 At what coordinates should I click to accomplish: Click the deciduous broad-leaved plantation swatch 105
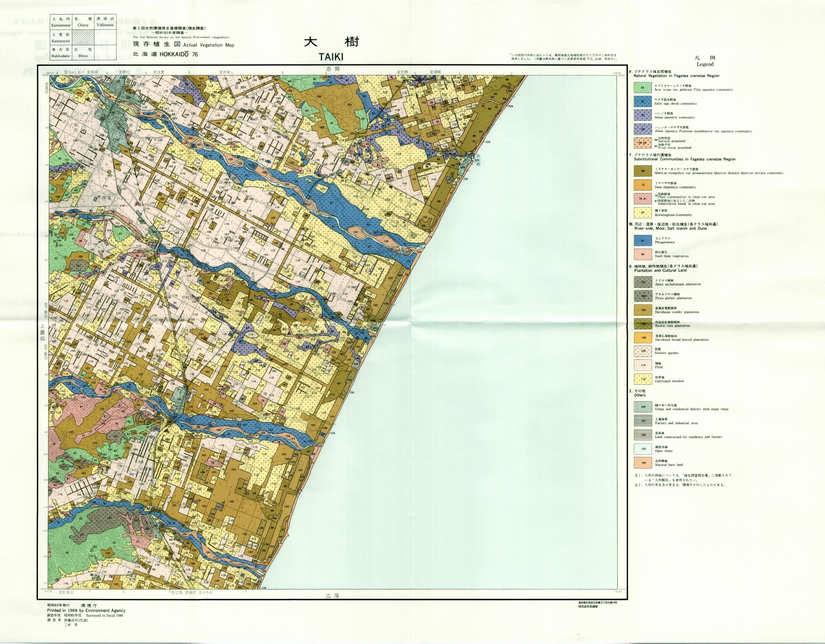pos(643,338)
